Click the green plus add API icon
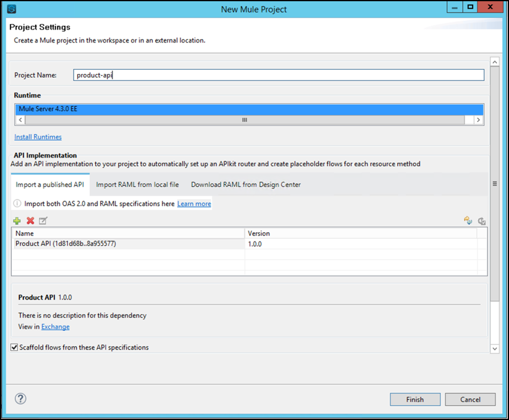 coord(17,221)
